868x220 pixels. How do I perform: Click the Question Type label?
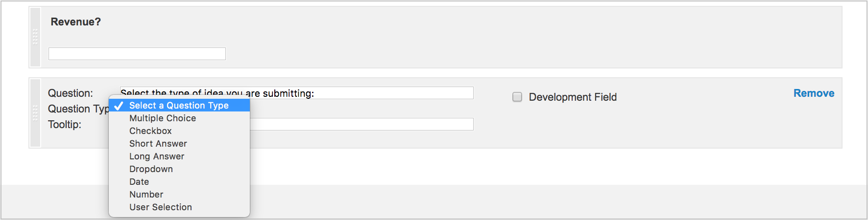[78, 109]
